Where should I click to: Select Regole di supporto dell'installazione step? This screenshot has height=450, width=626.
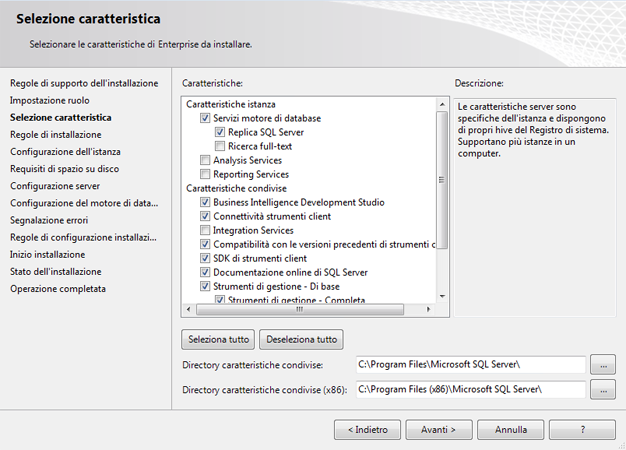84,83
